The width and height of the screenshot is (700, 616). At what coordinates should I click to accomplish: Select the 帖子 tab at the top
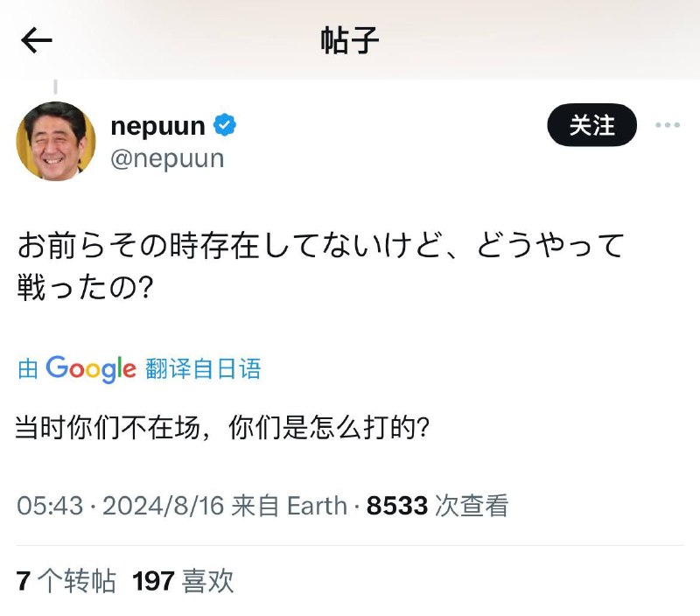coord(349,38)
